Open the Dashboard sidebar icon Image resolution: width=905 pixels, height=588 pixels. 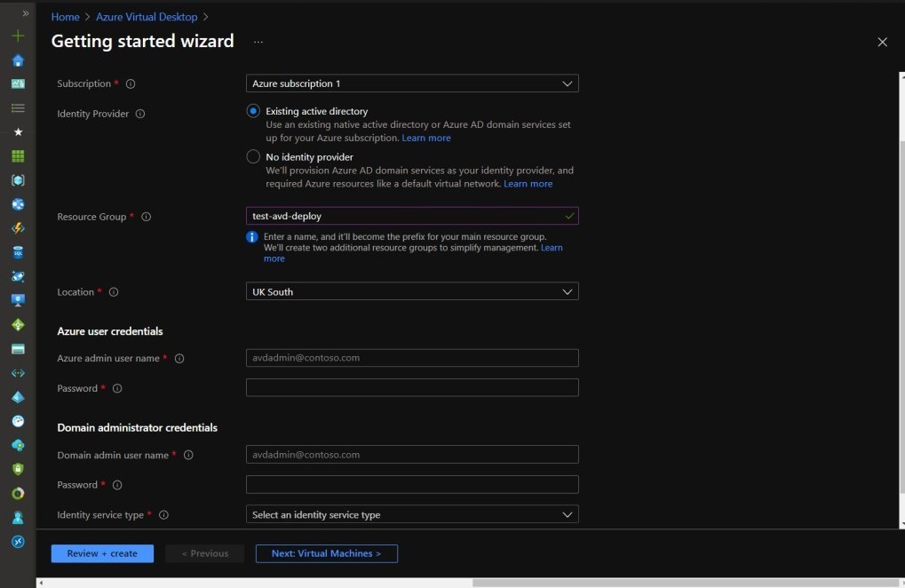[x=18, y=83]
